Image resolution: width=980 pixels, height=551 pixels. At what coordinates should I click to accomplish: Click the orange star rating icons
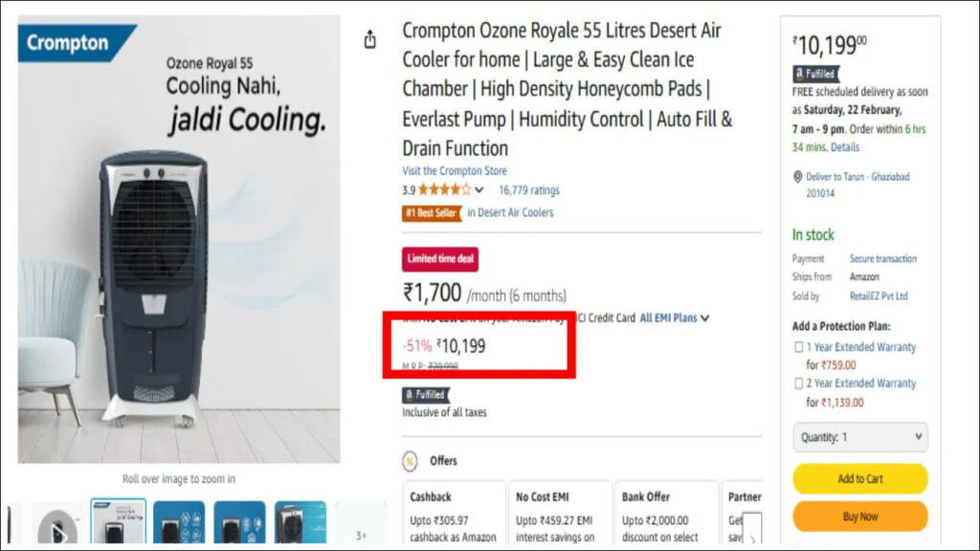[x=444, y=189]
